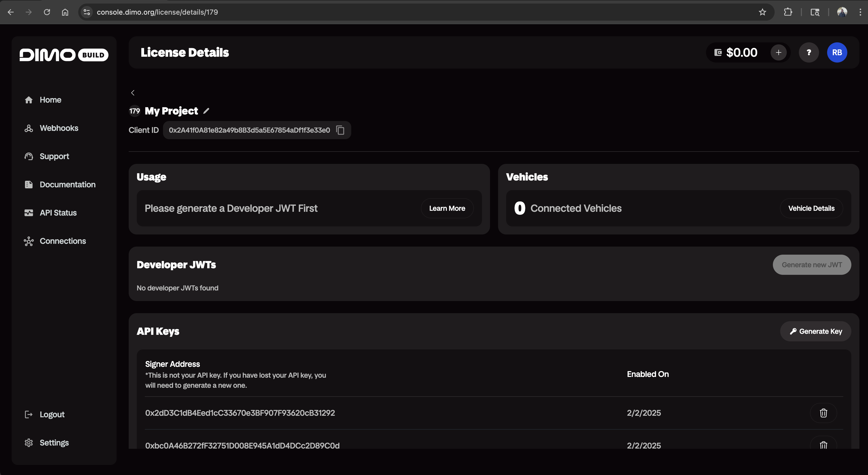
Task: Open Chrome three-dot menu
Action: coord(860,12)
